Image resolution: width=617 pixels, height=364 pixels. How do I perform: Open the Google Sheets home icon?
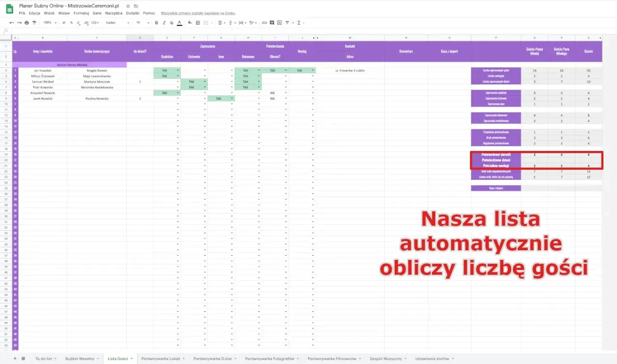click(x=9, y=9)
